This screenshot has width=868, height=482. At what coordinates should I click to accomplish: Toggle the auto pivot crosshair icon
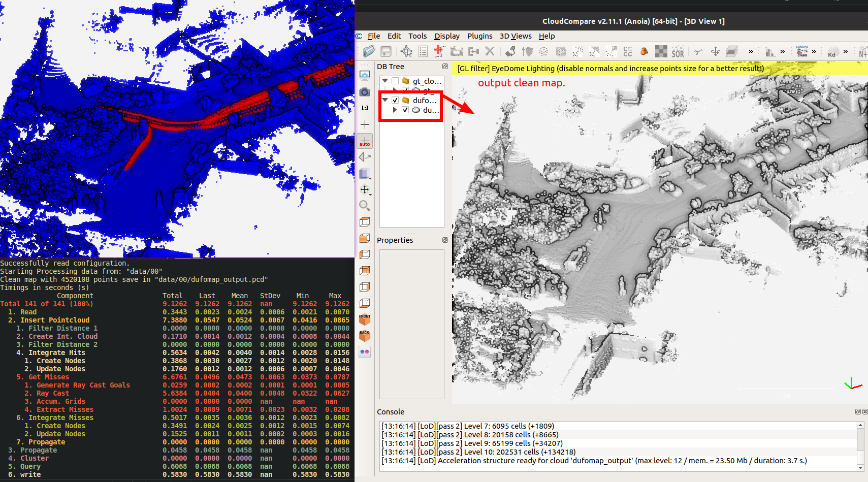pyautogui.click(x=365, y=141)
